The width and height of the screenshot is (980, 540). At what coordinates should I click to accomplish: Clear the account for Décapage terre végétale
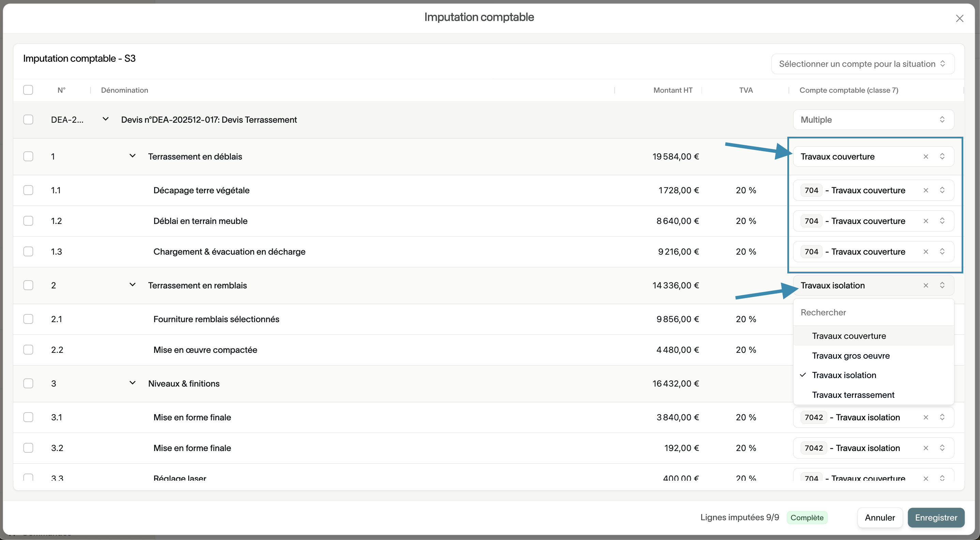pos(925,190)
